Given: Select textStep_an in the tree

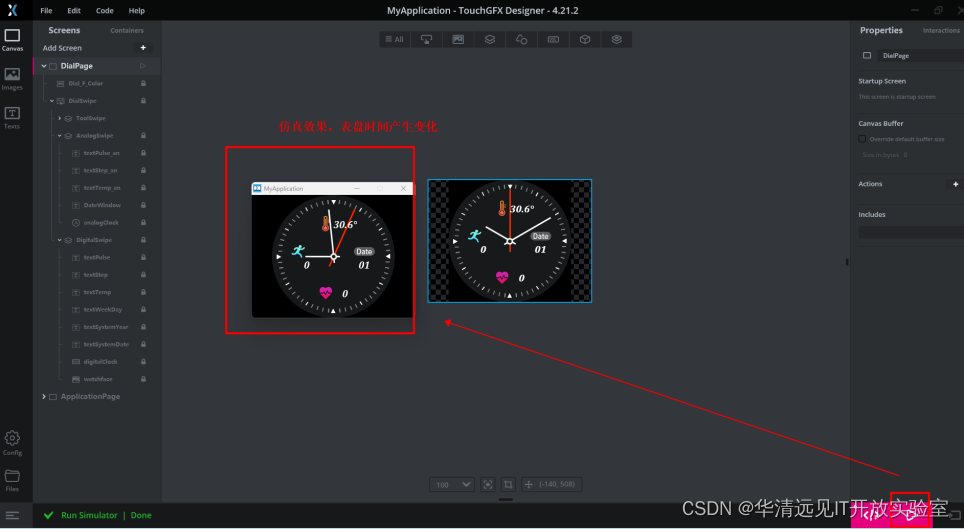Looking at the screenshot, I should pos(100,170).
